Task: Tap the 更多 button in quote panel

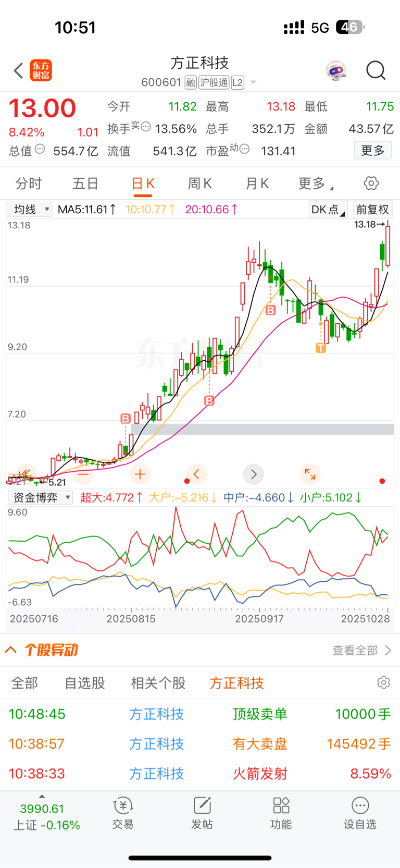Action: 373,151
